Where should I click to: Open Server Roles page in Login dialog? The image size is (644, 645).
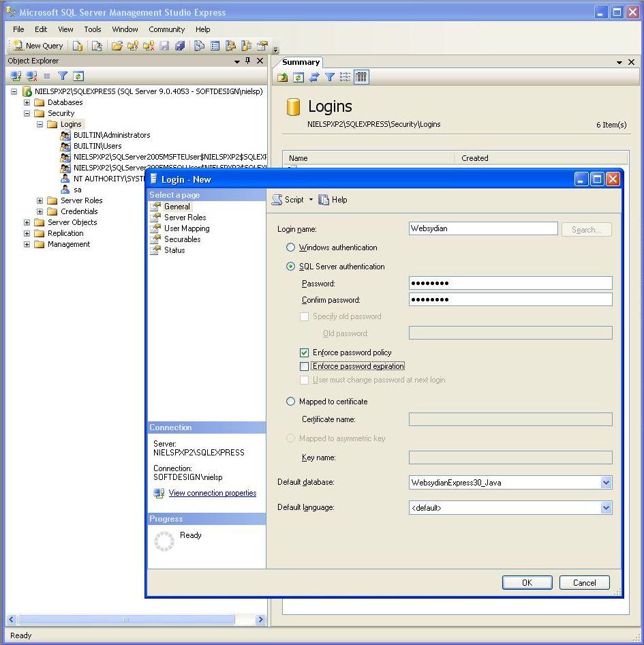185,217
